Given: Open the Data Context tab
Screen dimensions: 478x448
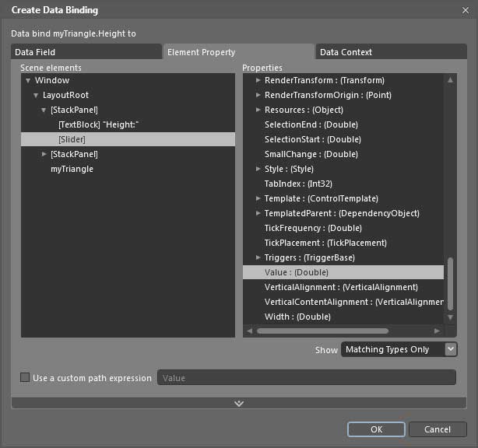Looking at the screenshot, I should (391, 52).
